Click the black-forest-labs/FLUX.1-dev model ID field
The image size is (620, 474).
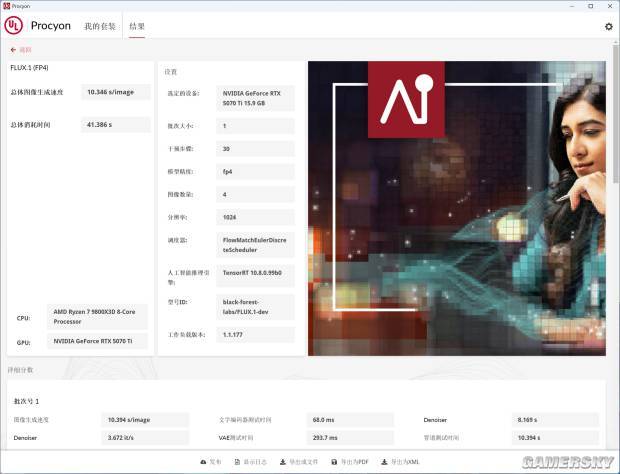(255, 307)
